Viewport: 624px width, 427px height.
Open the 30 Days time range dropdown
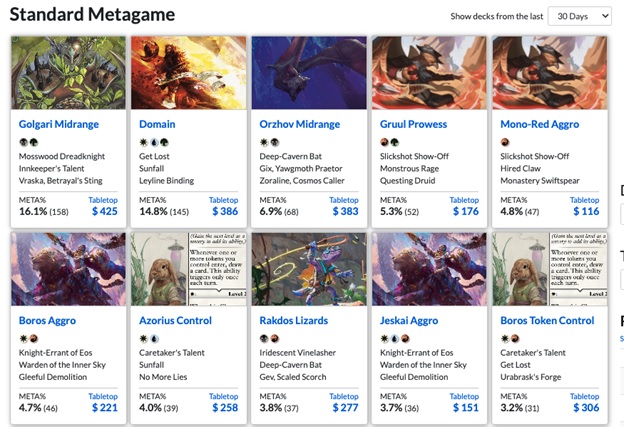click(x=579, y=16)
